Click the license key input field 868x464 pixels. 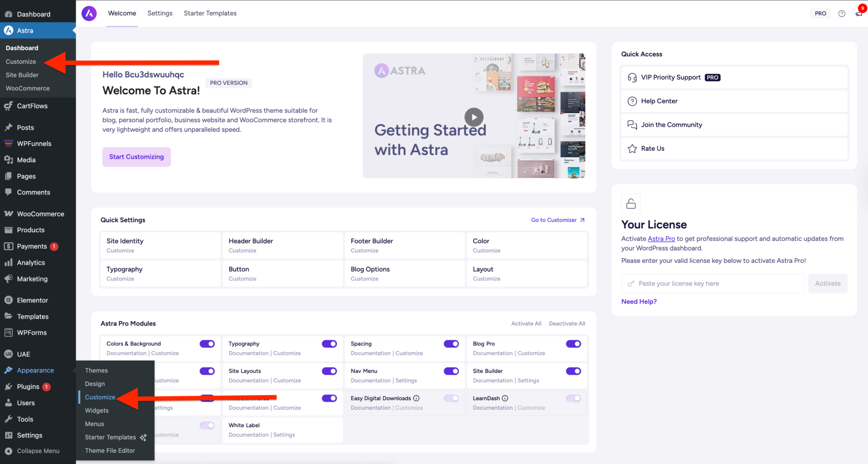[712, 283]
